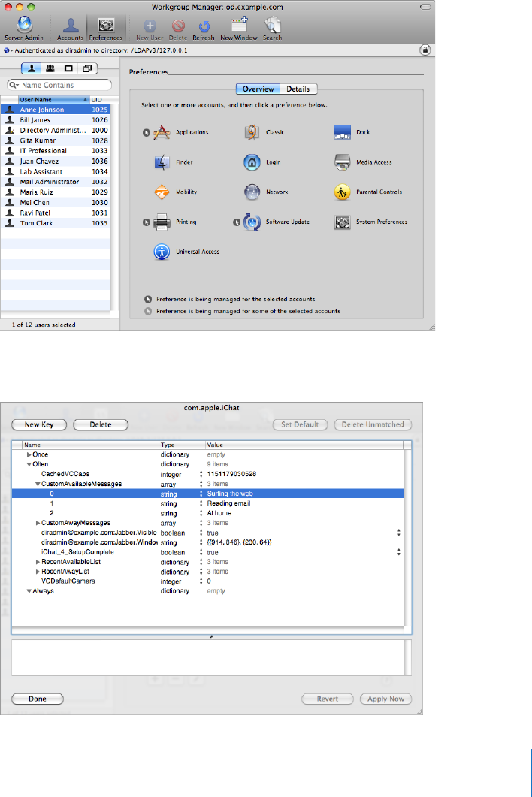Click the Delete toolbar icon in Workgroup Manager
The image size is (532, 797).
tap(178, 29)
